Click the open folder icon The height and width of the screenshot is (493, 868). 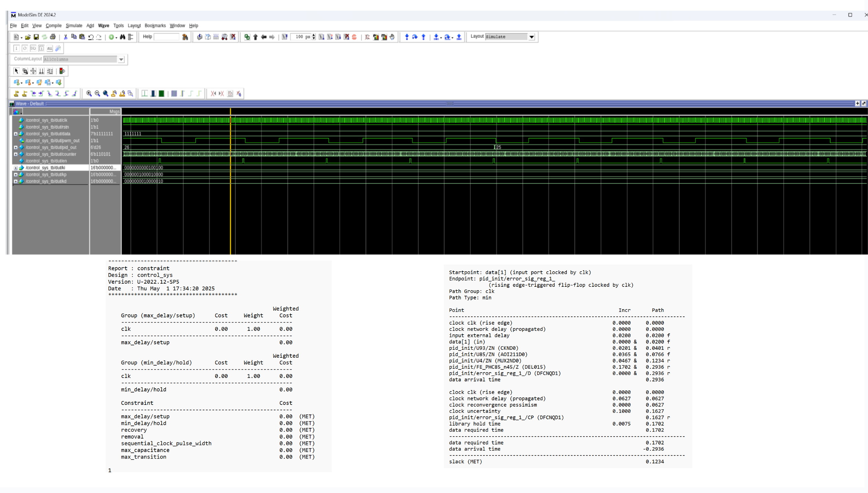[x=28, y=37]
